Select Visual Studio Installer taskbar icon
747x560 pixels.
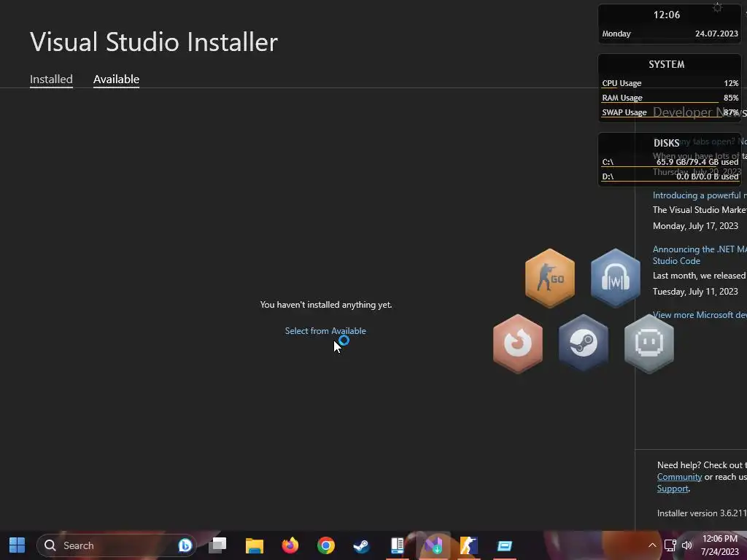click(433, 545)
